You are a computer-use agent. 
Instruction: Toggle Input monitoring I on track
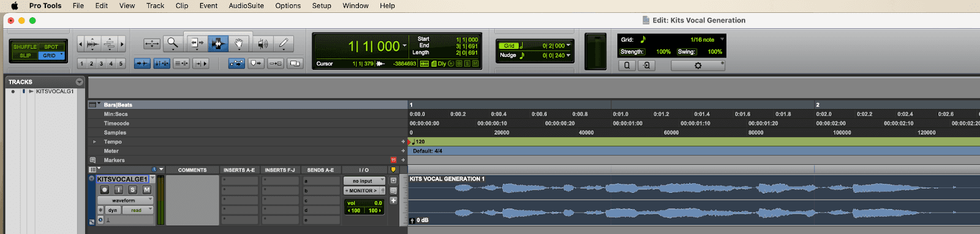(119, 190)
